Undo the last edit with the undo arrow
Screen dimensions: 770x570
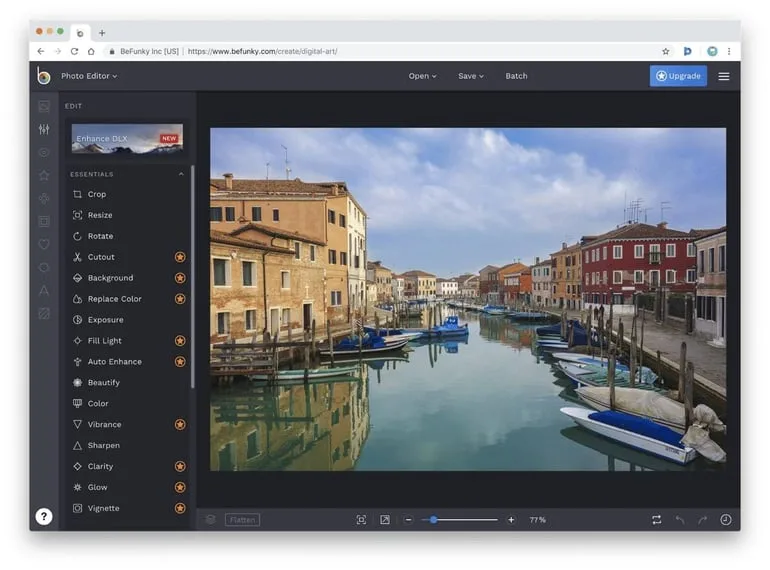point(680,520)
